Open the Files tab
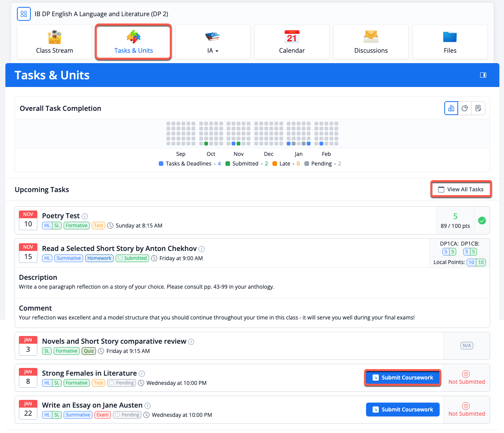 point(450,42)
